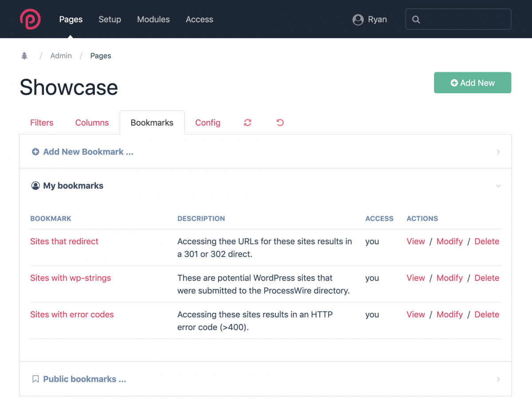Open the Ryan user profile icon

pyautogui.click(x=358, y=20)
